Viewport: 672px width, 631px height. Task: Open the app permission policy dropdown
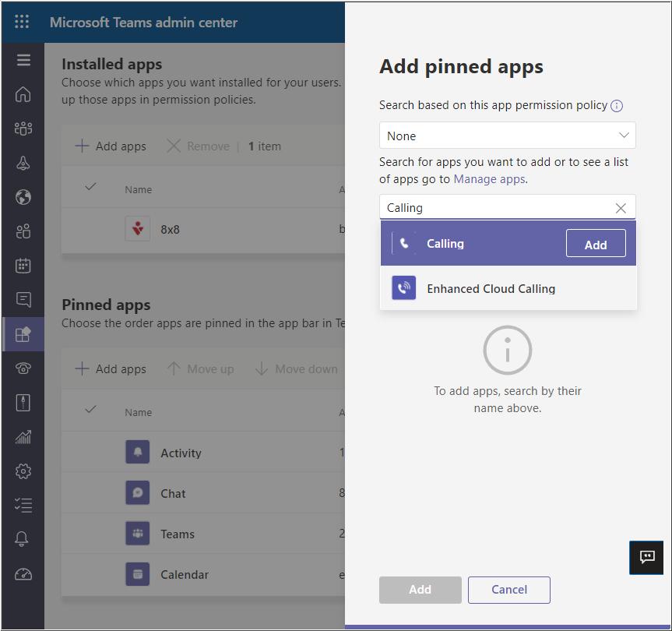pos(507,136)
